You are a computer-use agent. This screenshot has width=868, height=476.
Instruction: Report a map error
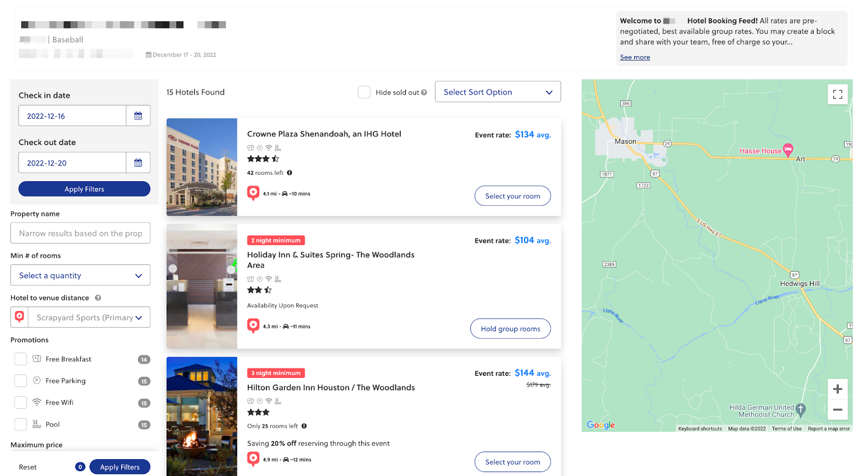coord(828,429)
